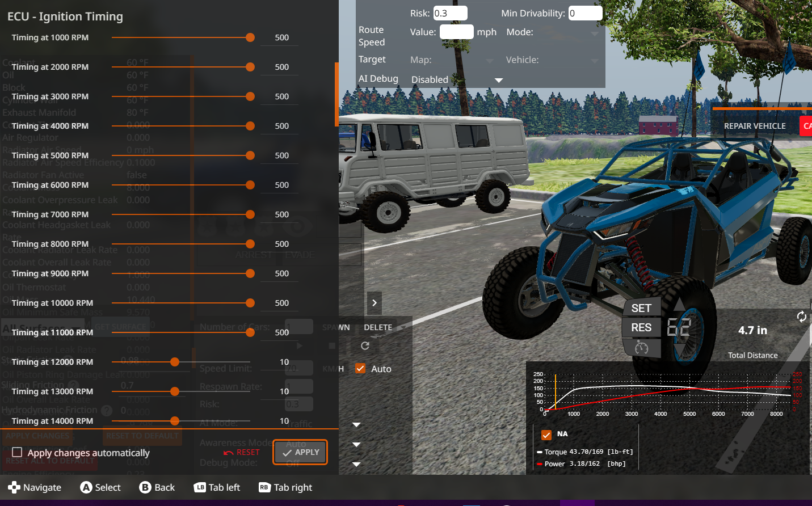Open the AI Debug Disabled dropdown

pos(457,79)
